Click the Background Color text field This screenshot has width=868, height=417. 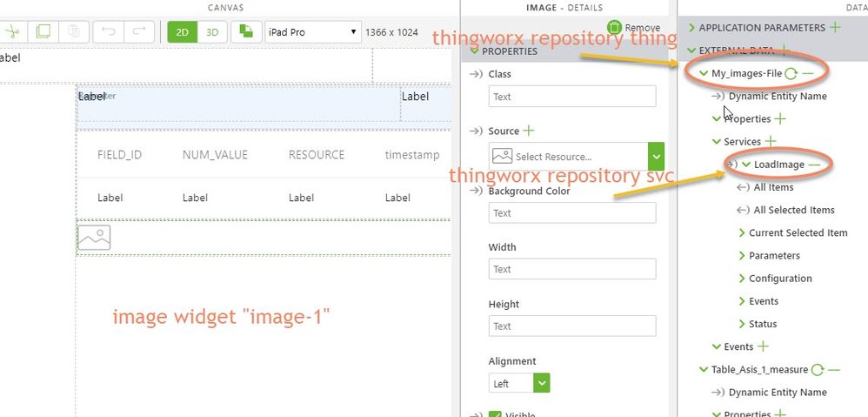(x=571, y=212)
